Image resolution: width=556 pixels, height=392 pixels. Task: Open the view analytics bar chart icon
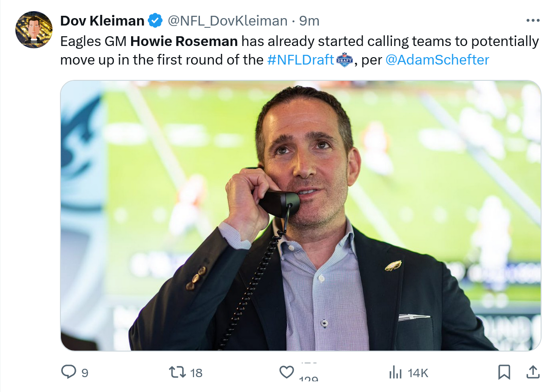[395, 372]
